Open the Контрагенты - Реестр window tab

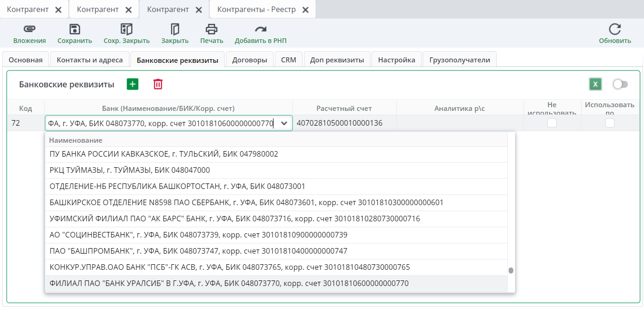(256, 10)
